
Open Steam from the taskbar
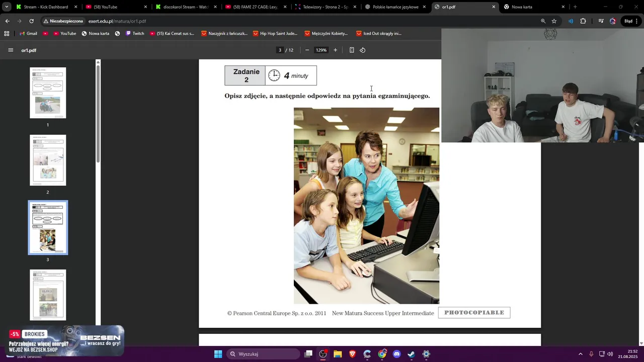(x=411, y=354)
